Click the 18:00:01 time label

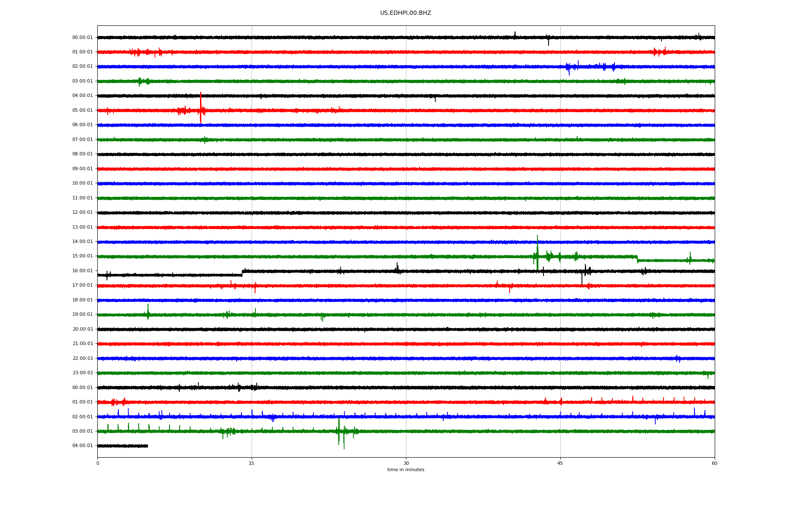(82, 300)
